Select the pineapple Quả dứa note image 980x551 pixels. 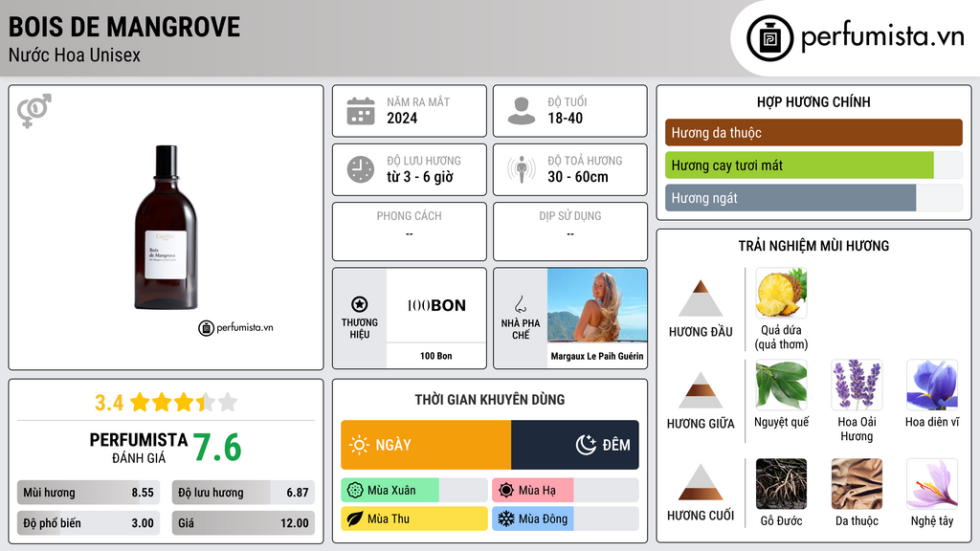(x=781, y=293)
